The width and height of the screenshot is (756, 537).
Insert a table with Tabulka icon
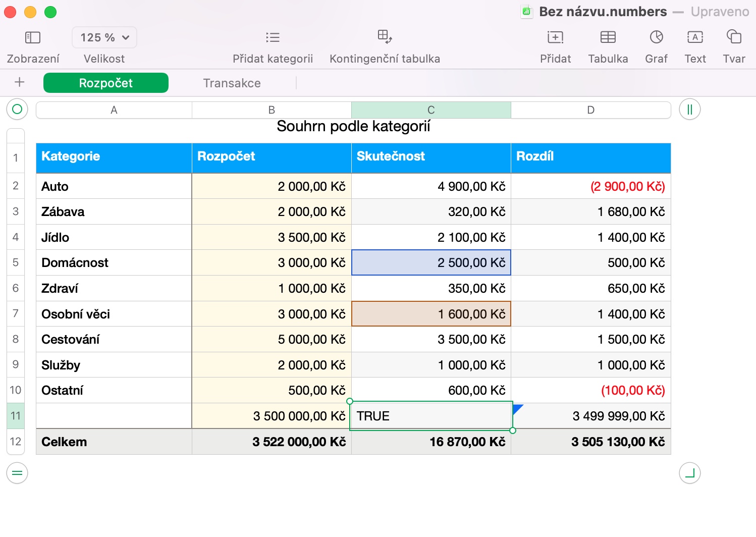point(608,37)
